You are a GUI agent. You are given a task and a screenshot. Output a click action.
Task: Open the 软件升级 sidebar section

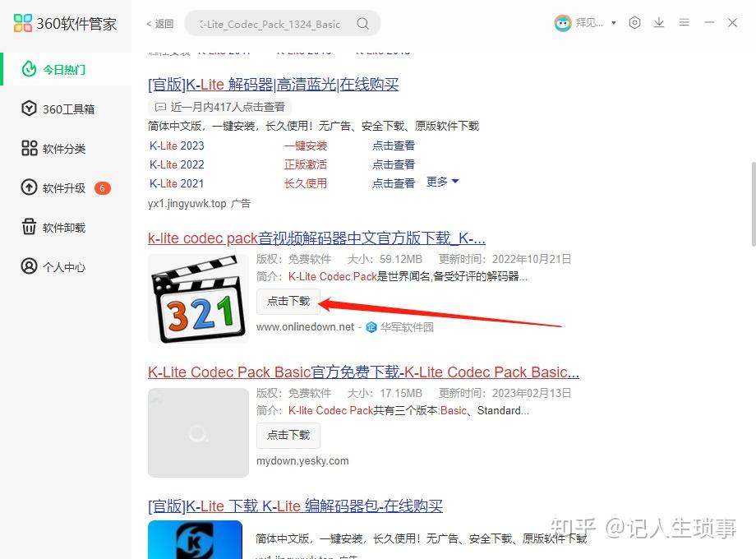[66, 187]
